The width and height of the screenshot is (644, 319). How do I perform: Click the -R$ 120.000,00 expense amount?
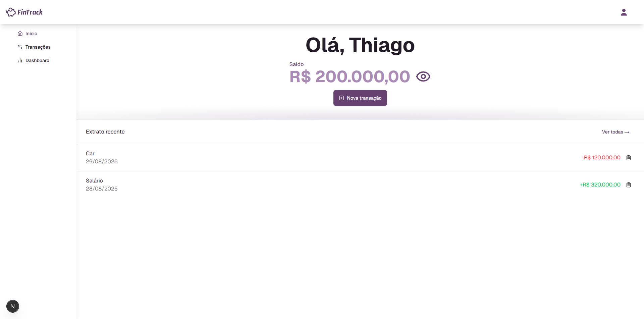[601, 157]
